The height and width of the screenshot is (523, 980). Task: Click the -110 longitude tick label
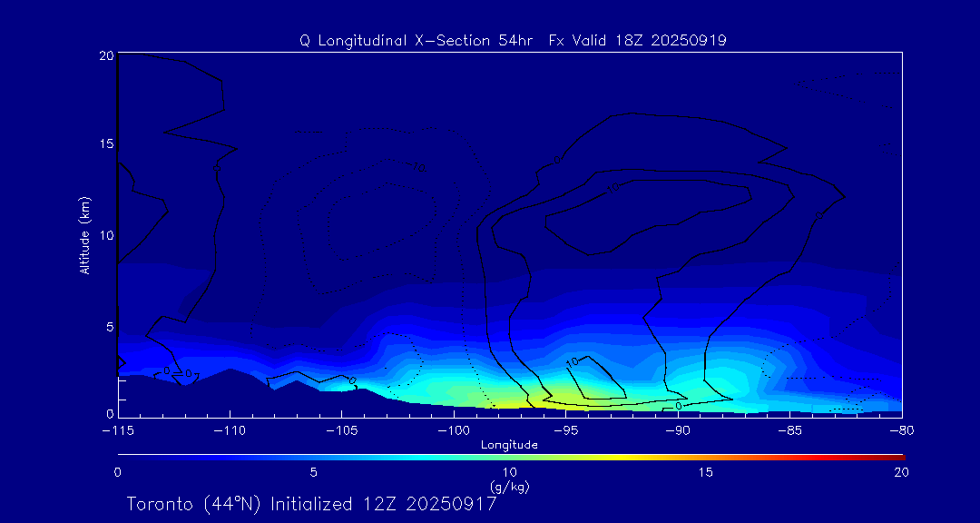click(230, 431)
